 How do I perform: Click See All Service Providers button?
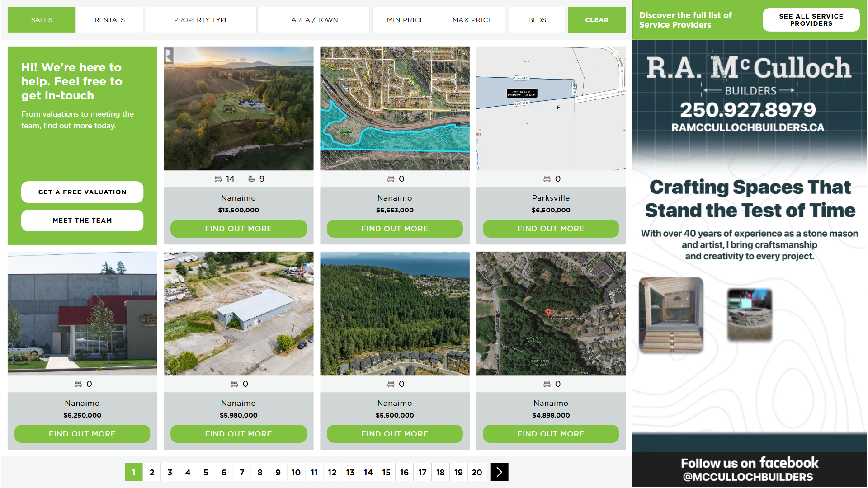pyautogui.click(x=811, y=20)
